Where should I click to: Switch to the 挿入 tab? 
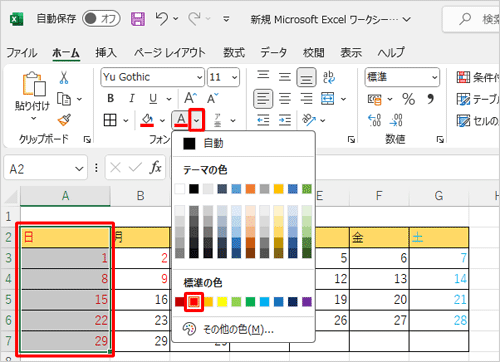(106, 53)
